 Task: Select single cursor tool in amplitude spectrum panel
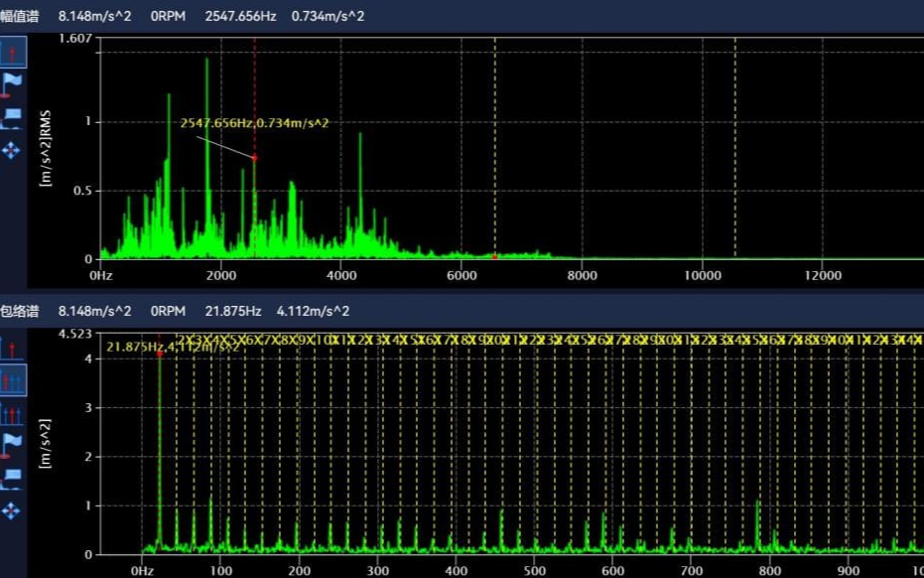12,53
